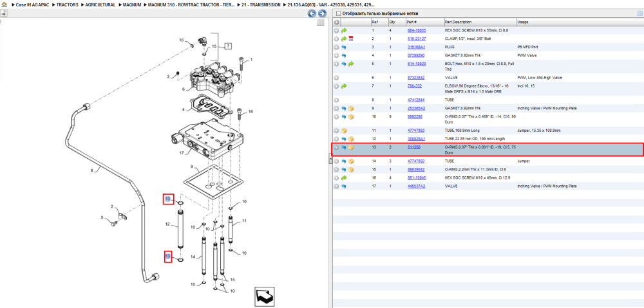Go to the home icon in breadcrumb

point(4,5)
